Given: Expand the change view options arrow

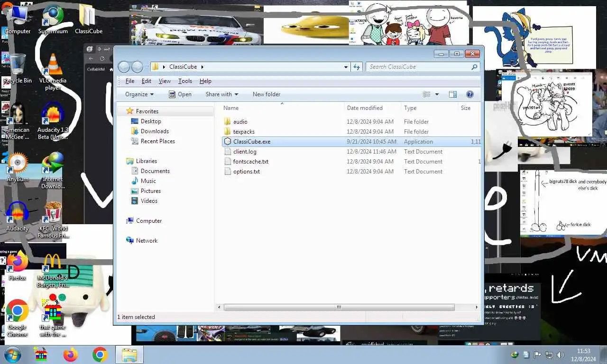Looking at the screenshot, I should [x=437, y=94].
